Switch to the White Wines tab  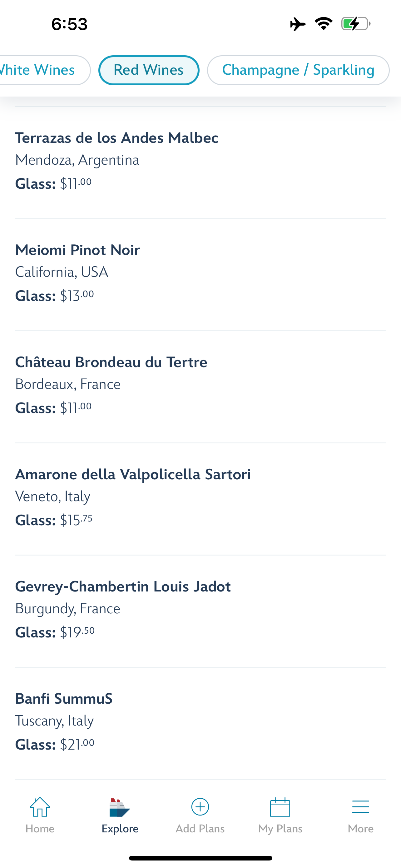(x=40, y=70)
